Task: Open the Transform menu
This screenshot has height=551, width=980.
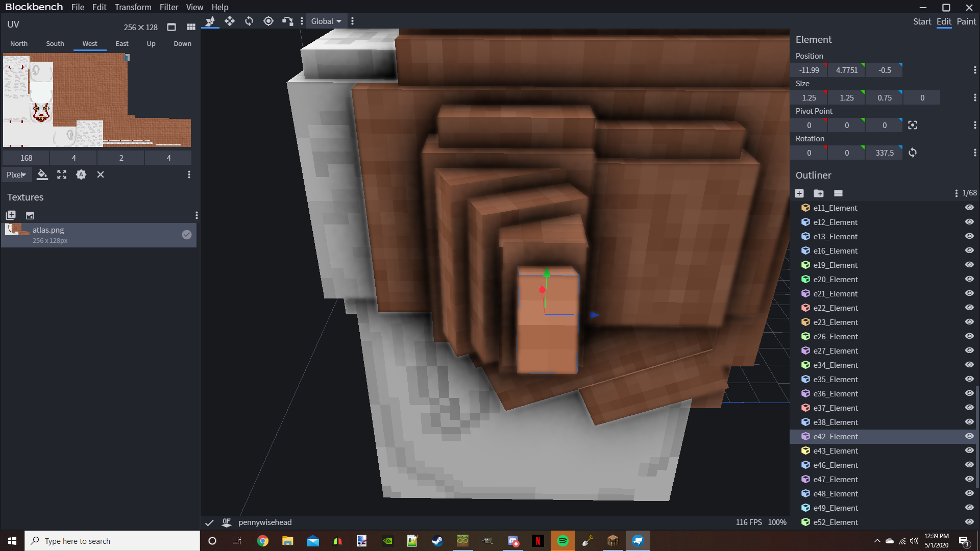Action: click(x=133, y=7)
